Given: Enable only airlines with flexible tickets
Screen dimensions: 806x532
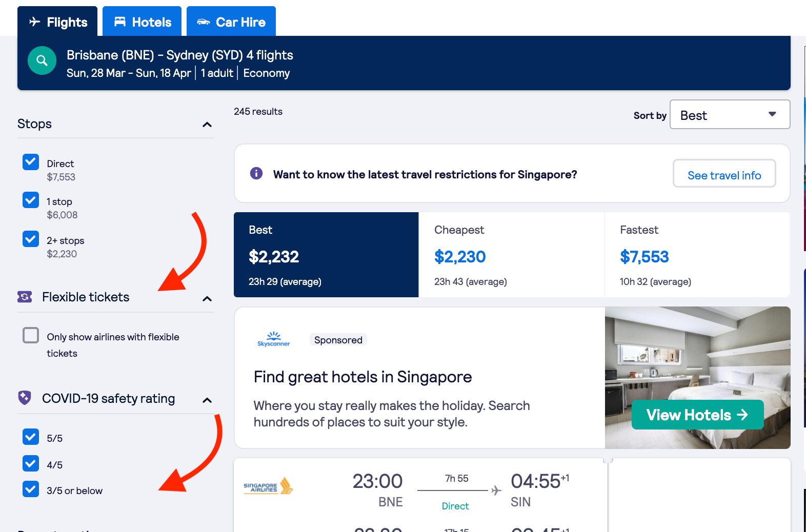Looking at the screenshot, I should pyautogui.click(x=31, y=335).
